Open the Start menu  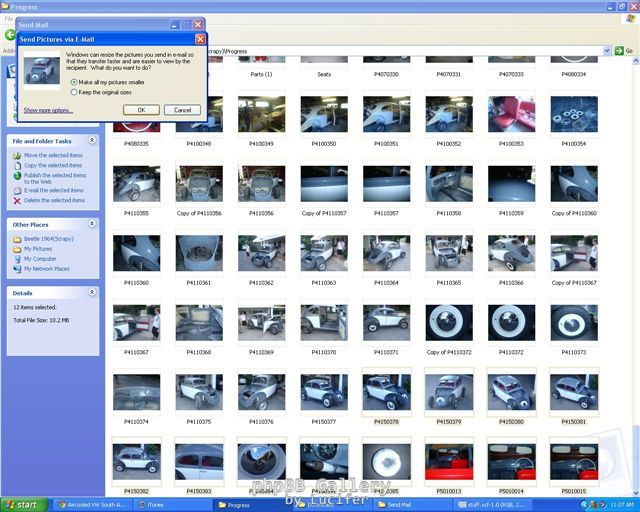24,505
